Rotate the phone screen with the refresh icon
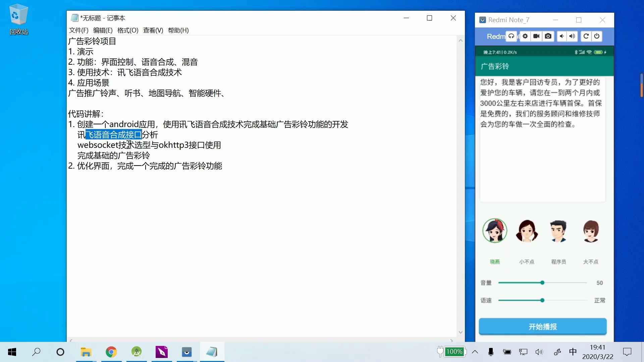This screenshot has height=362, width=644. click(586, 36)
